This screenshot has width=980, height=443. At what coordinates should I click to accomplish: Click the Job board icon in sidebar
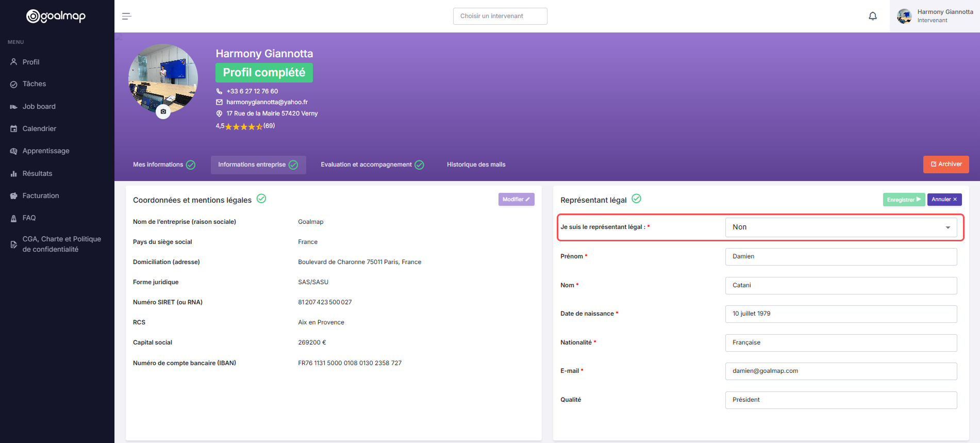[x=14, y=107]
